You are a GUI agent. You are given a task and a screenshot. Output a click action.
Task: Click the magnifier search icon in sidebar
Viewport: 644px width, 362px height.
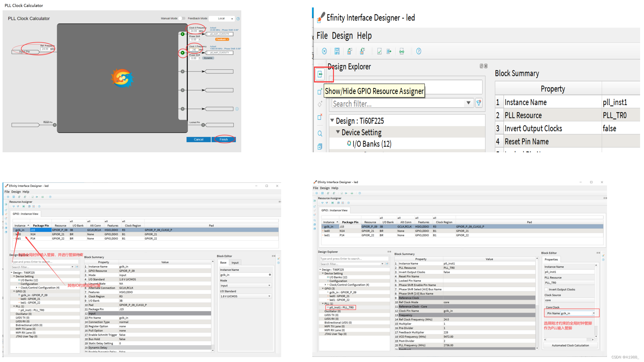(320, 134)
